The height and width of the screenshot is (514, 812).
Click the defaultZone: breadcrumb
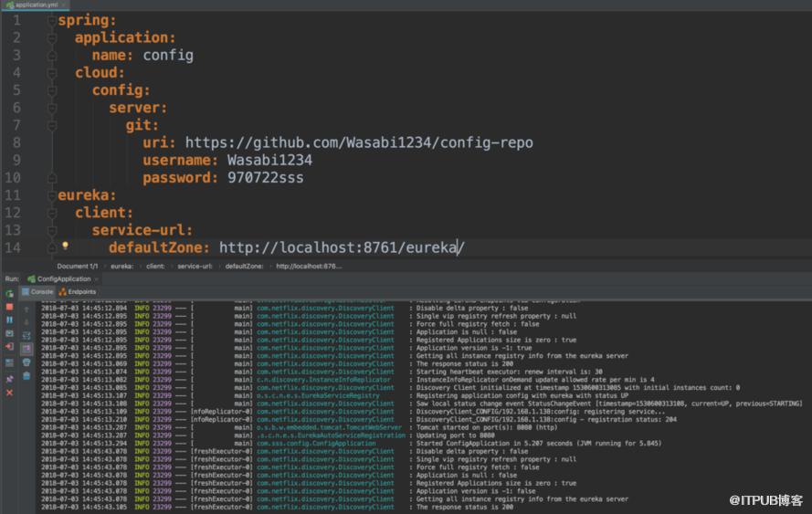coord(244,266)
